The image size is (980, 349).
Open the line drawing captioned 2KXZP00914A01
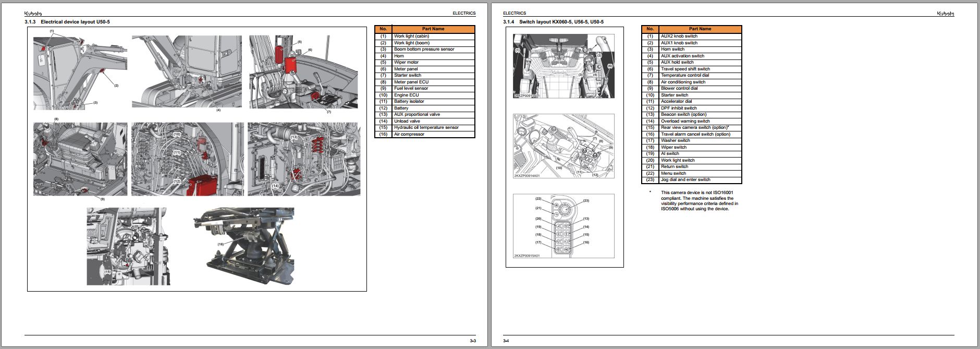pyautogui.click(x=563, y=146)
